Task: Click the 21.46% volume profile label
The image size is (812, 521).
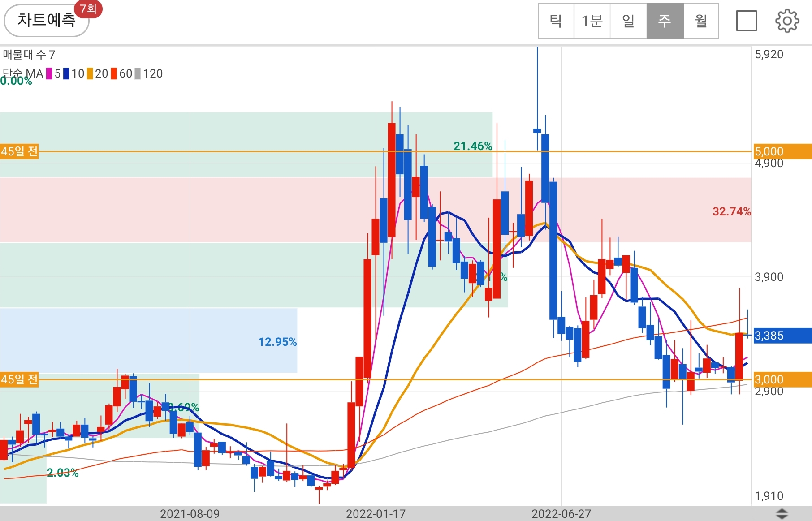Action: click(x=473, y=146)
